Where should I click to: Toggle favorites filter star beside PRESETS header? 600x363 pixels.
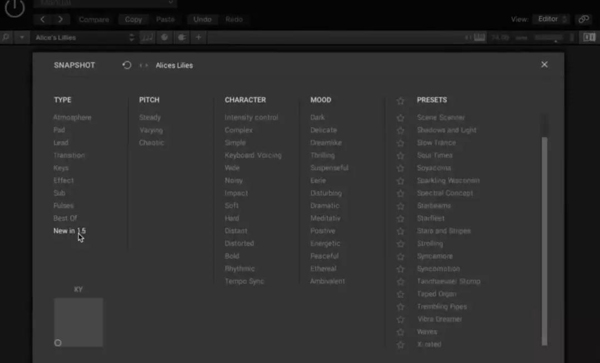coord(400,101)
